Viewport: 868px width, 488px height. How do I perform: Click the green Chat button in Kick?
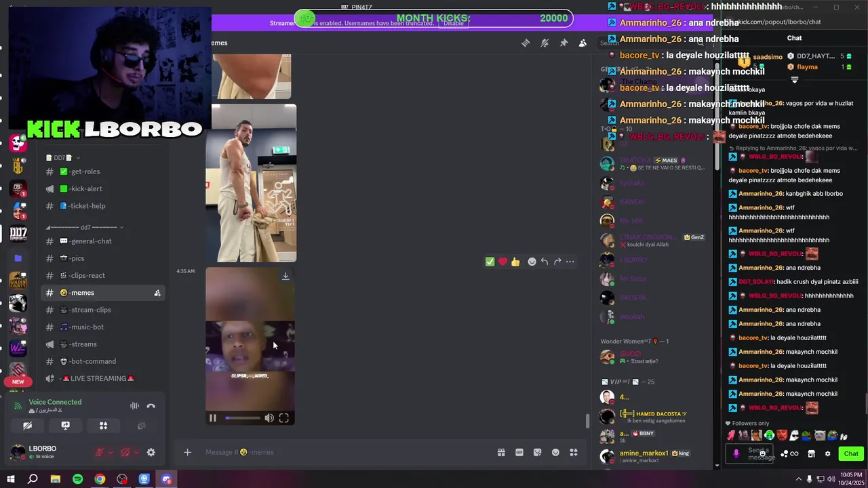pos(851,453)
